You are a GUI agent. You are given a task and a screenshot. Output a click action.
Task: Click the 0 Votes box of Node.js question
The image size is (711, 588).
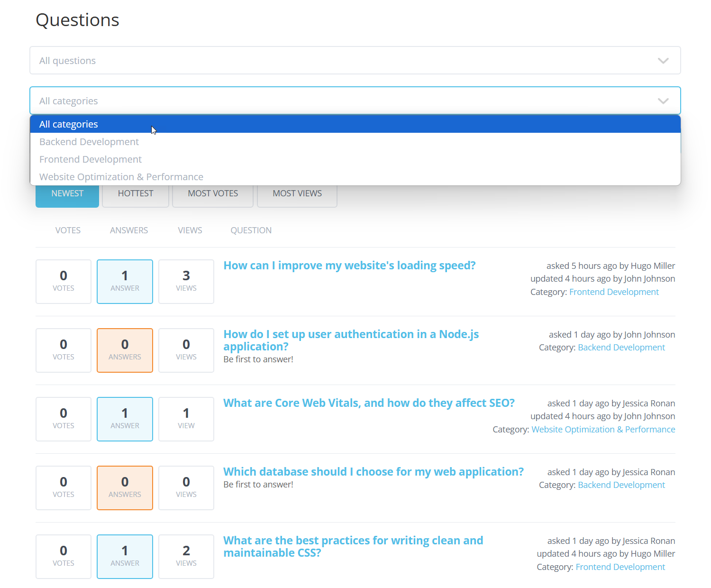pyautogui.click(x=64, y=350)
